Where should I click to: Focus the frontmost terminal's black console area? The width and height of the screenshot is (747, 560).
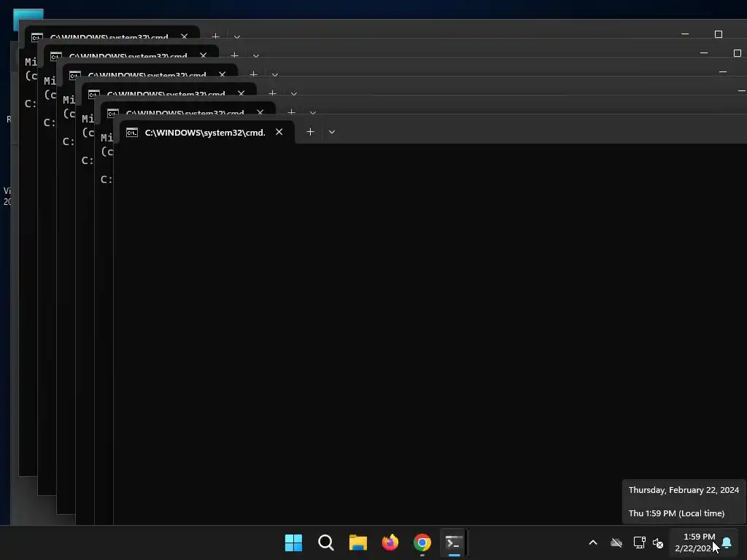[x=430, y=334]
